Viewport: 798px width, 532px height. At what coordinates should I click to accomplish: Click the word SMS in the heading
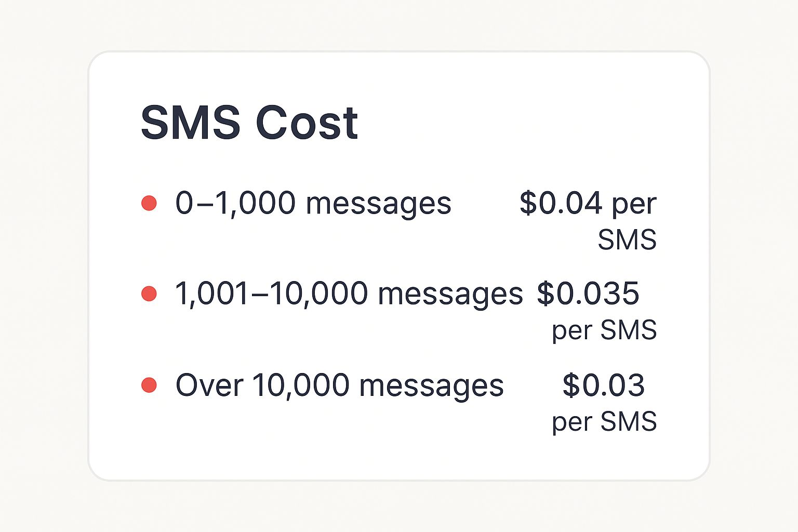coord(191,123)
